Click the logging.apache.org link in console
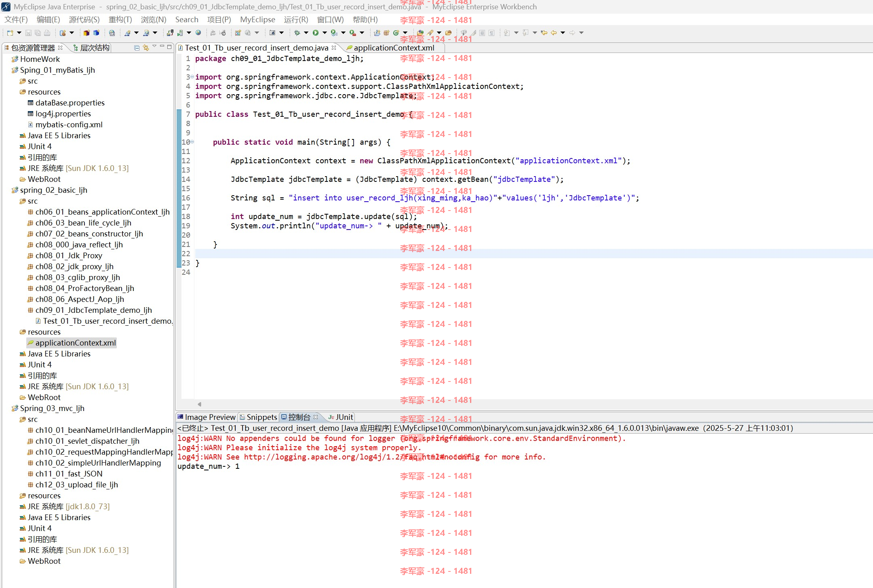Screen dimensions: 873x588 [x=362, y=457]
